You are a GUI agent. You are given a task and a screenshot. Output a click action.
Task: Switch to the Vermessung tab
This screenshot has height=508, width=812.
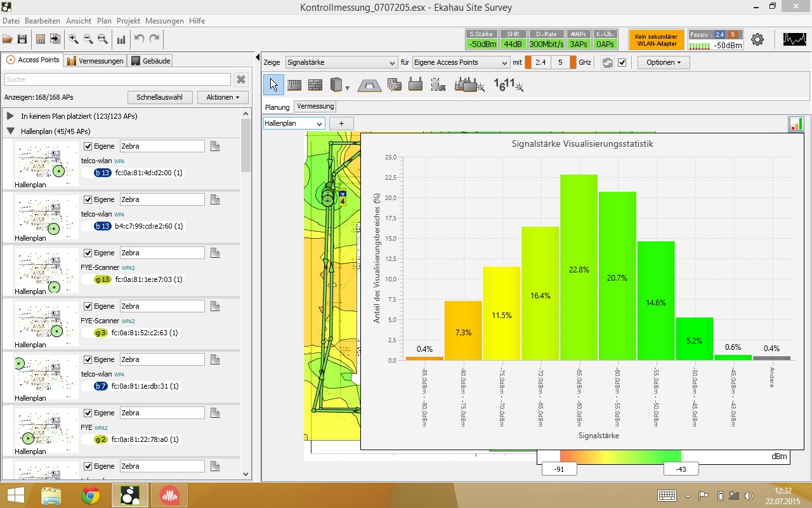tap(315, 107)
